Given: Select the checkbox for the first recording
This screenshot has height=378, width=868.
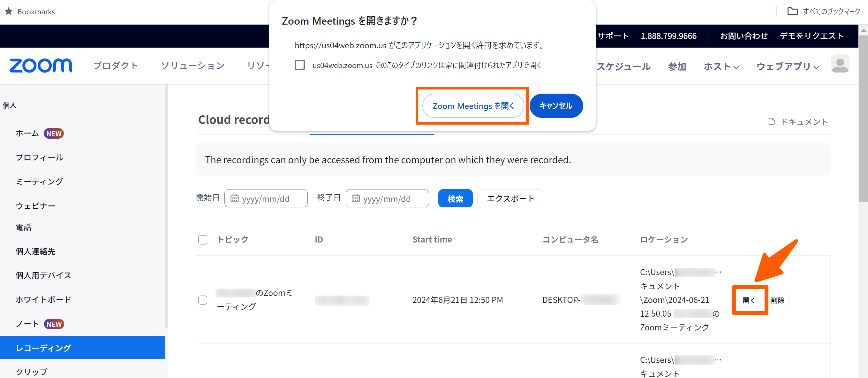Looking at the screenshot, I should point(202,300).
